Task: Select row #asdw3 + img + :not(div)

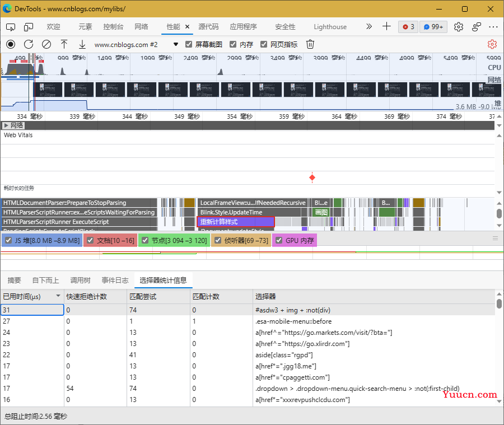Action: [x=248, y=310]
